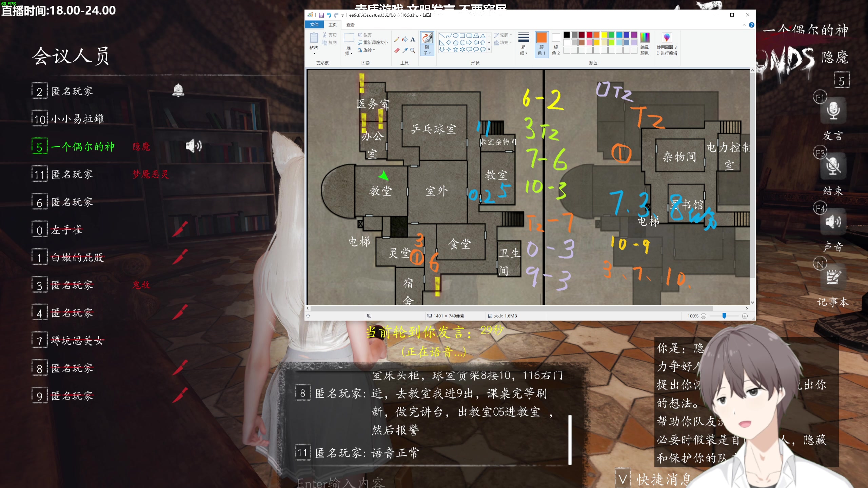868x488 pixels.
Task: Pick the green color swatch
Action: pos(612,35)
